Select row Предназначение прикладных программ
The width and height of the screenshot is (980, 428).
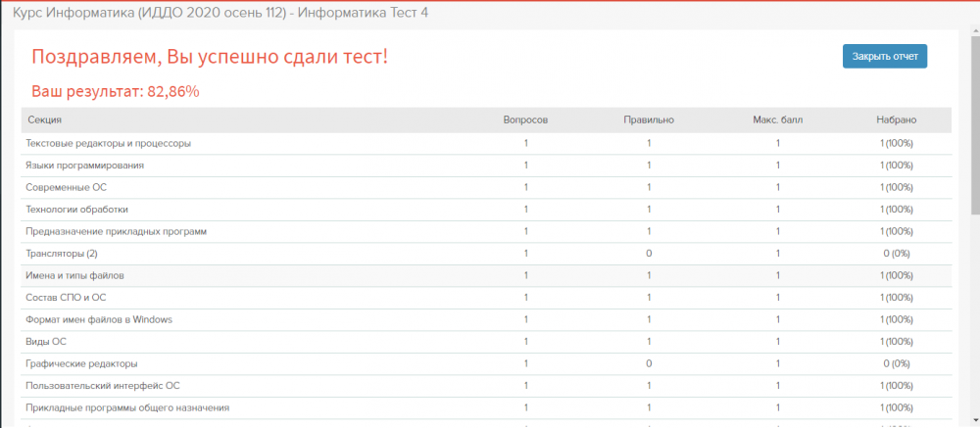click(x=486, y=232)
